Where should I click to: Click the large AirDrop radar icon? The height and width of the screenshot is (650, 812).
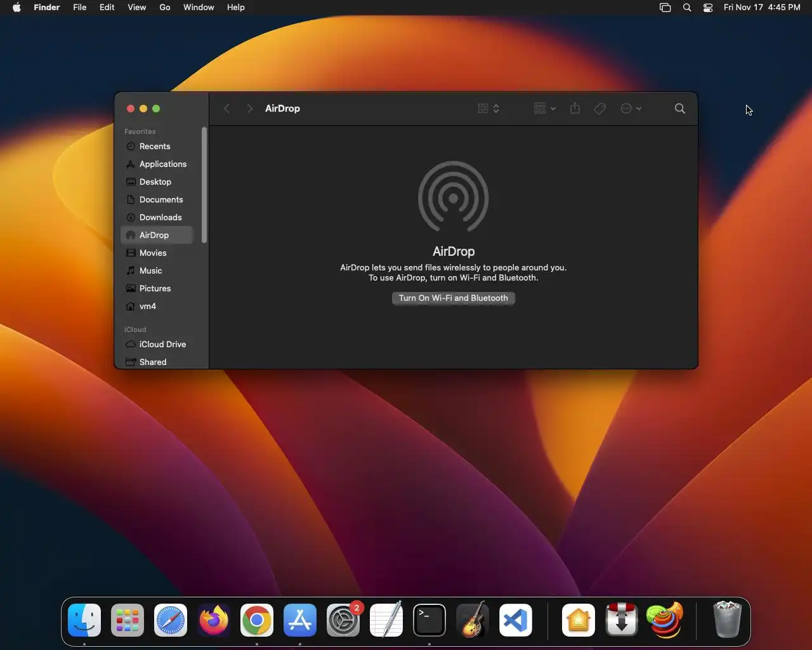point(454,197)
